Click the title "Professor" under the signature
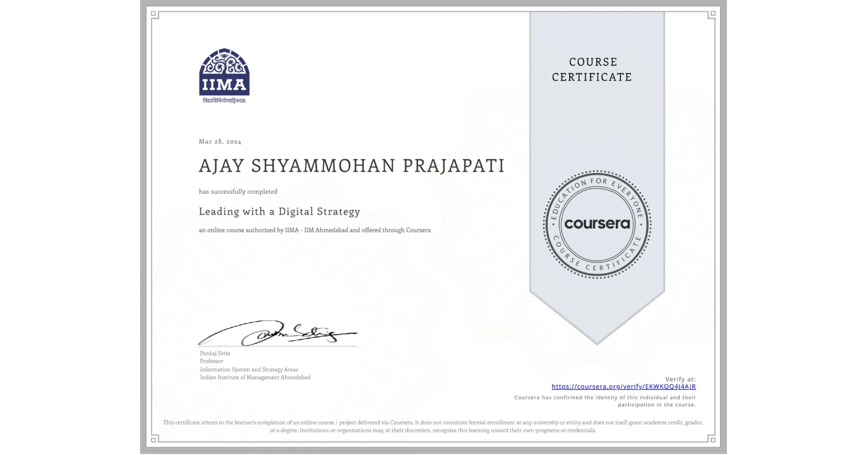 tap(212, 361)
